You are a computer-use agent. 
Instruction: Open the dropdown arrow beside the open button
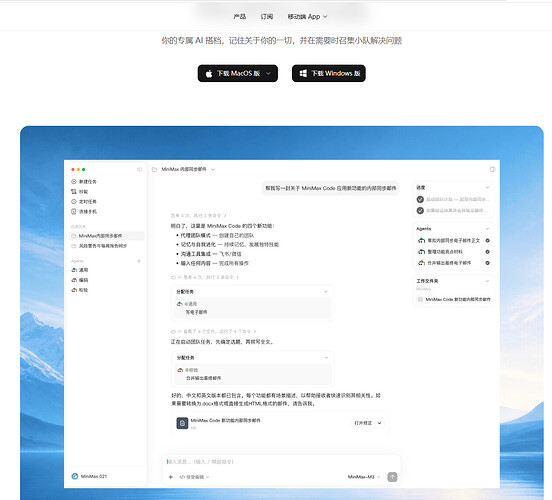(380, 423)
